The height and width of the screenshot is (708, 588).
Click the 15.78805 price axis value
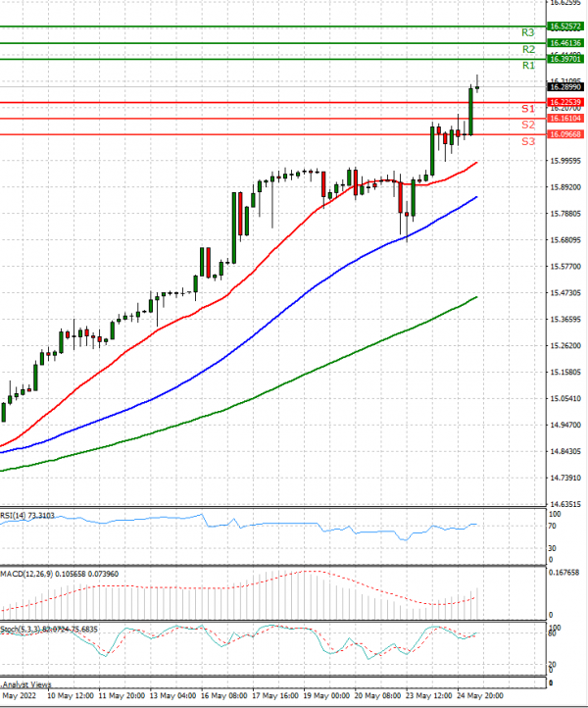coord(565,214)
